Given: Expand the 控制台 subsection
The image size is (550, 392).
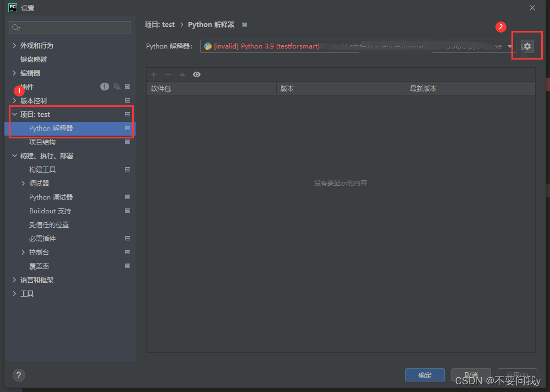Looking at the screenshot, I should pos(23,253).
